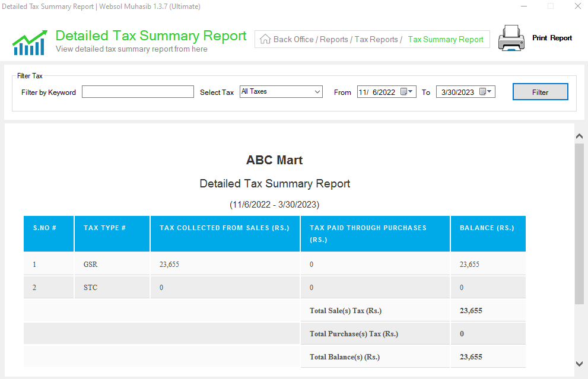Click the green chart report logo
This screenshot has height=379, width=588.
[x=30, y=42]
